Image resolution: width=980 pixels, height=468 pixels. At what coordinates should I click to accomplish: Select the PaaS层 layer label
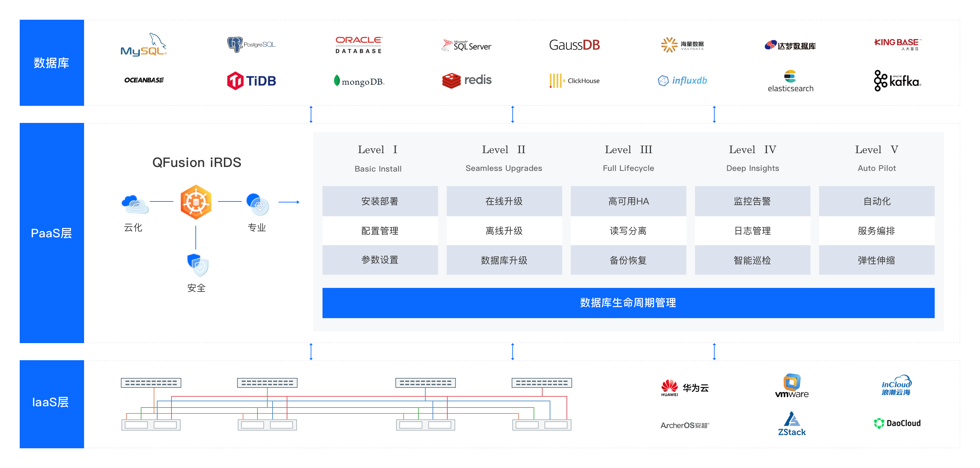[x=52, y=233]
